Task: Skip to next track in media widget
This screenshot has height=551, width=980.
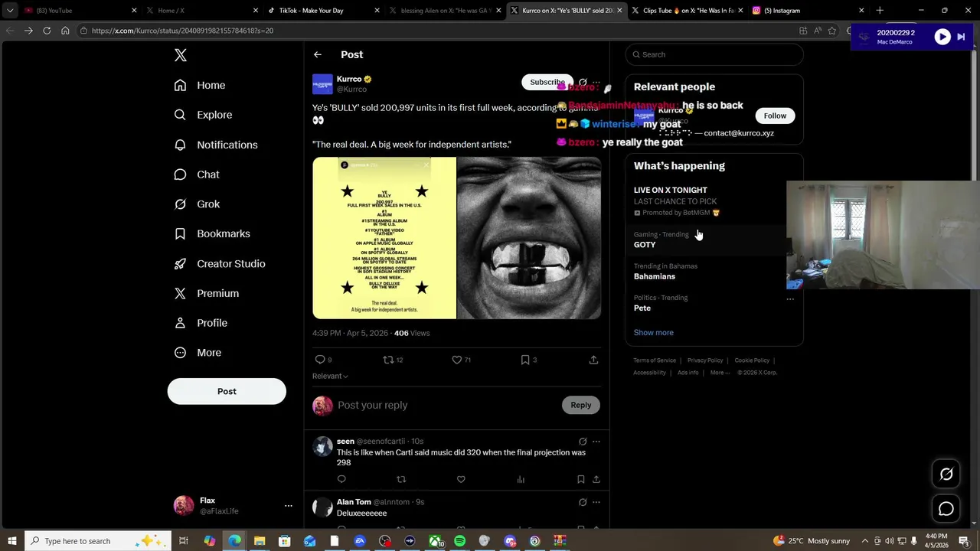Action: [962, 37]
